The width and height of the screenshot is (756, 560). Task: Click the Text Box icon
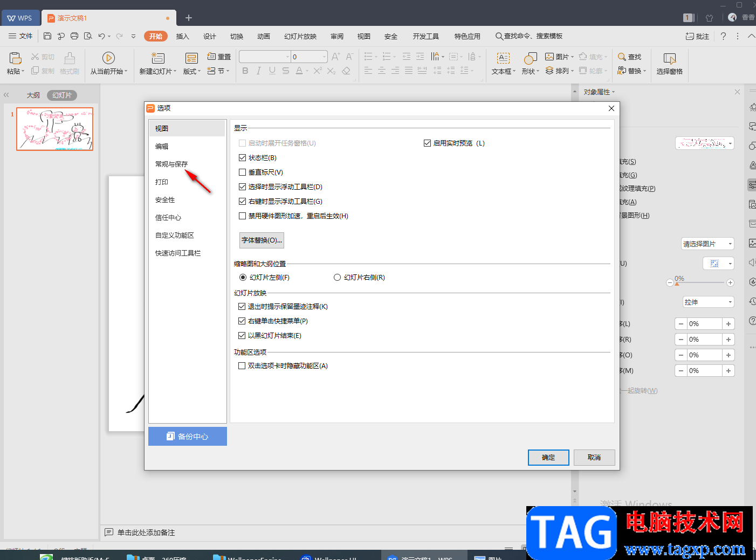tap(503, 58)
